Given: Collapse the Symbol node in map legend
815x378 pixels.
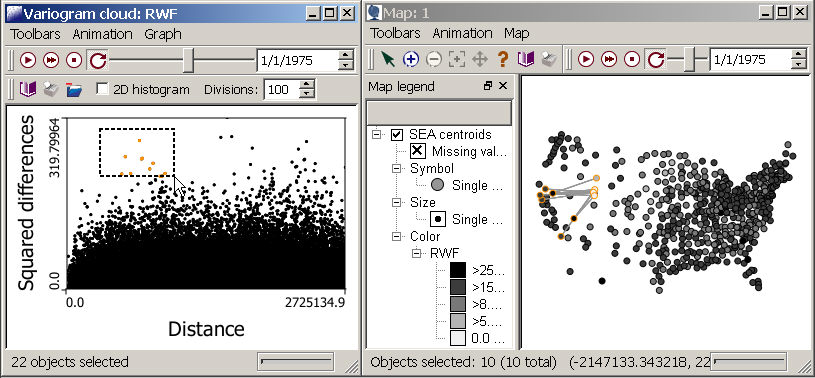Looking at the screenshot, I should [397, 169].
